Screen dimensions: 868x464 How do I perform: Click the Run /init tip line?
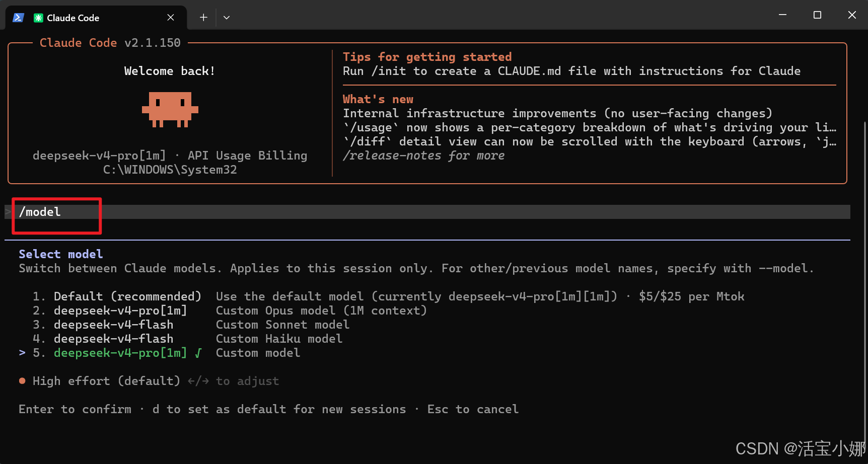pyautogui.click(x=571, y=71)
